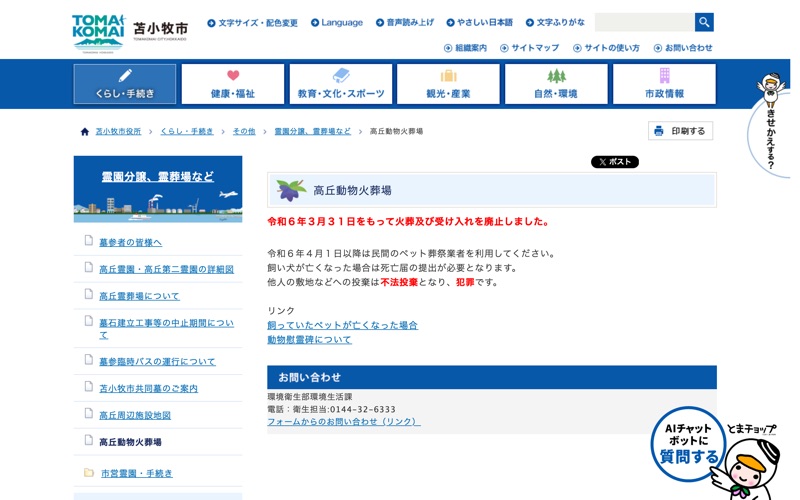Open the きせかえする mascot tab

pyautogui.click(x=770, y=125)
